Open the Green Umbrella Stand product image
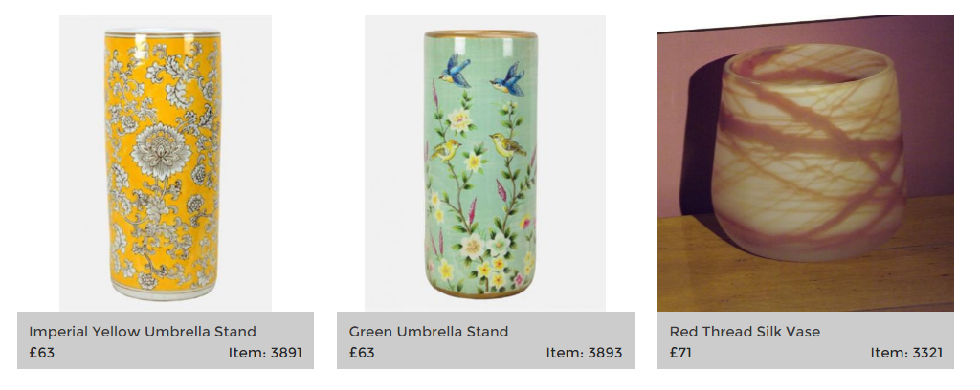 click(x=485, y=162)
